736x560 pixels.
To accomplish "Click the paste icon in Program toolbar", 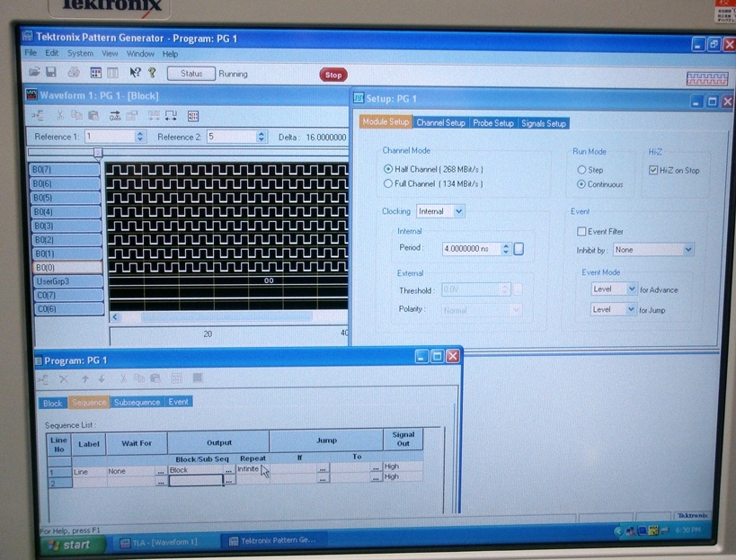I will (155, 378).
